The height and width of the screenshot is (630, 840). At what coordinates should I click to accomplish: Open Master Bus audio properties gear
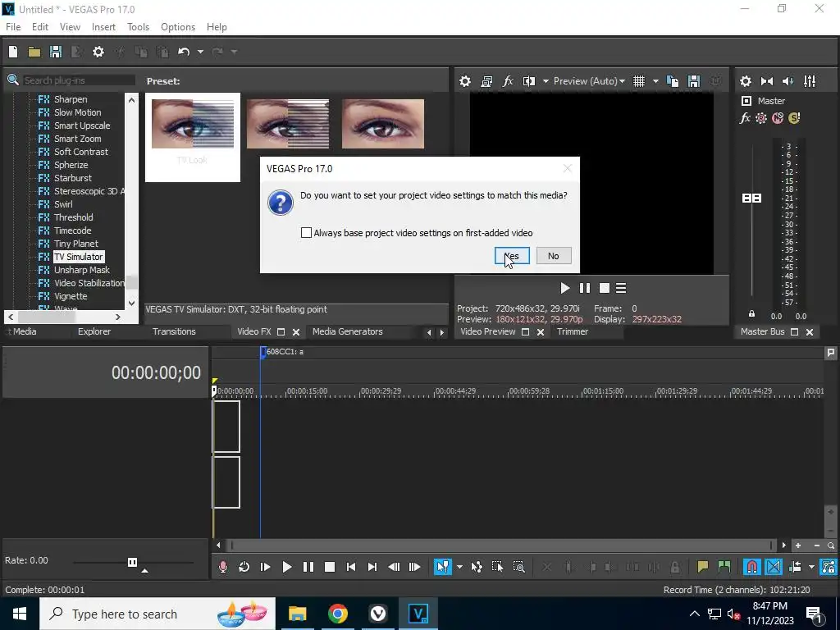tap(745, 81)
